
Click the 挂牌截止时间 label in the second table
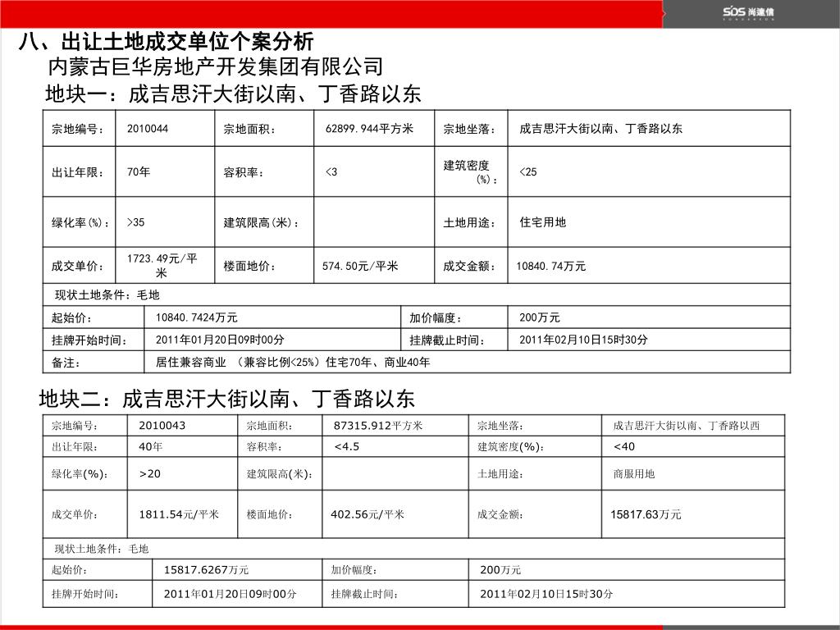coord(364,594)
